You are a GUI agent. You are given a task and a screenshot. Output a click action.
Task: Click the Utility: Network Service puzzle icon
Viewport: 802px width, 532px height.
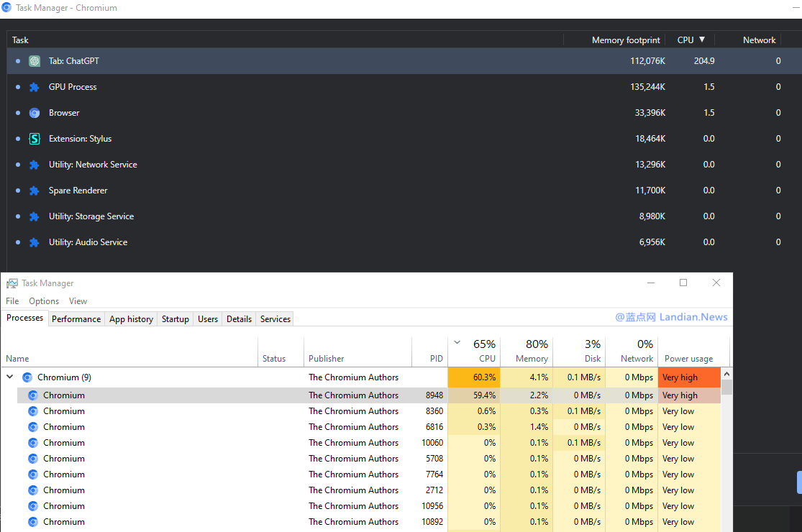35,165
